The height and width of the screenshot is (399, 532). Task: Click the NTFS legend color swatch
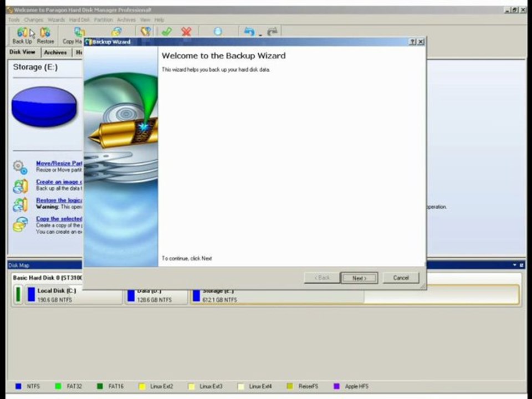[18, 386]
